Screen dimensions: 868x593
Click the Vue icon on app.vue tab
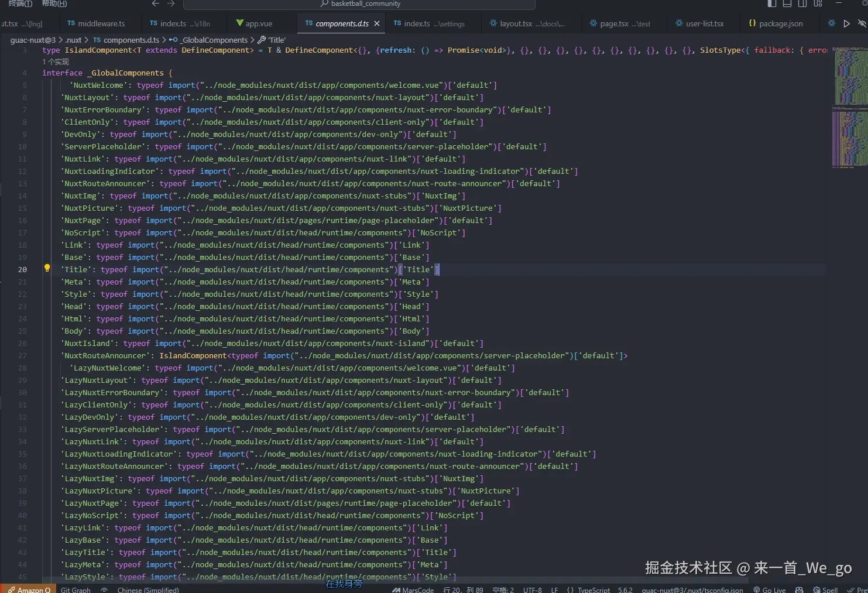(240, 23)
